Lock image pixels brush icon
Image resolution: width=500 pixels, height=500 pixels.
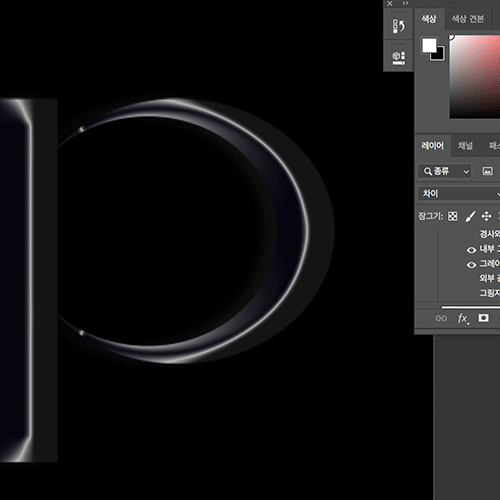(470, 216)
